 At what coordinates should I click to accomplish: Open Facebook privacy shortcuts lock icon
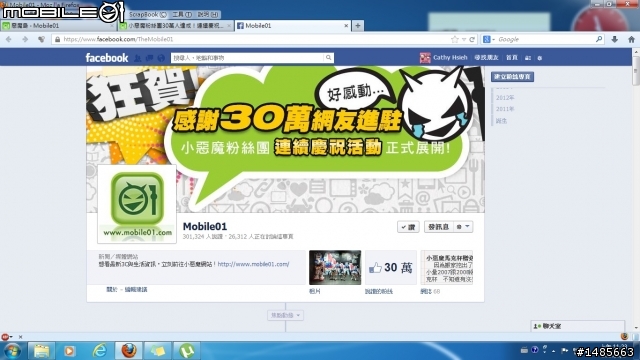coord(528,58)
